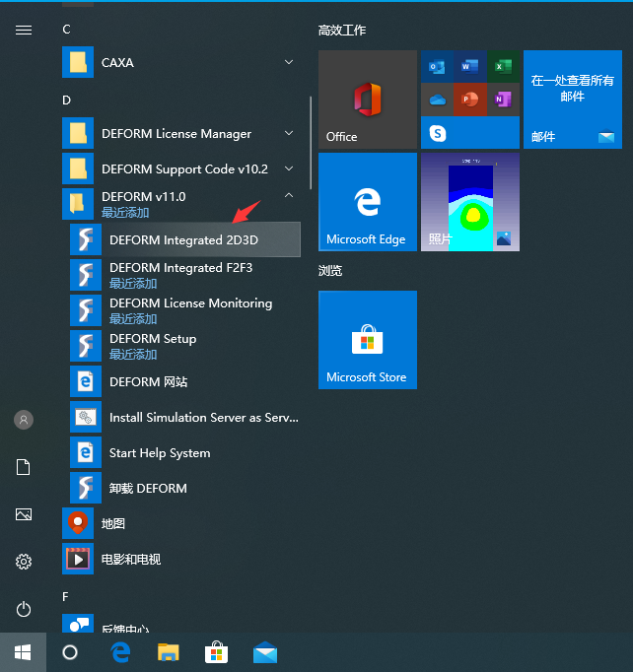Open the PowerPoint icon in the Office group tile
The height and width of the screenshot is (672, 633).
point(469,100)
